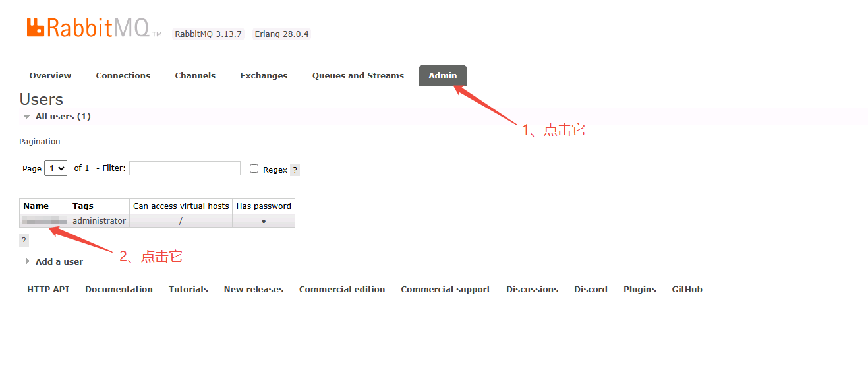The height and width of the screenshot is (374, 868).
Task: Open the Commercial support link
Action: 446,289
